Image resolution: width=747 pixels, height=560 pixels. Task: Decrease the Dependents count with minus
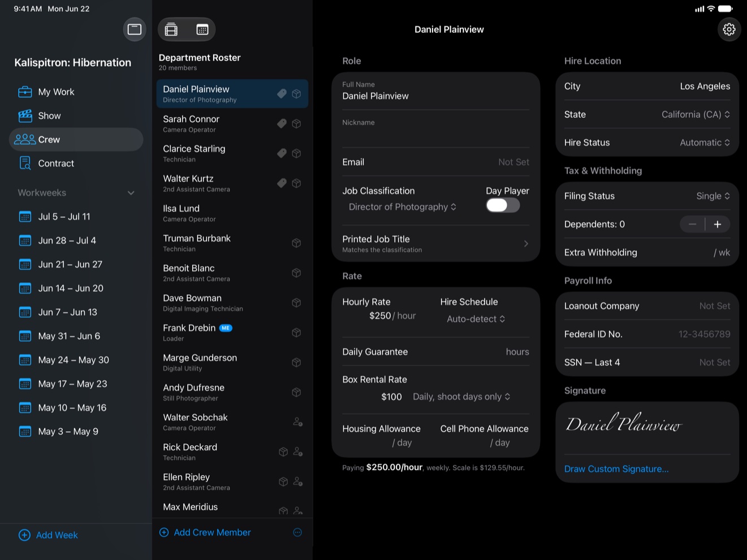[692, 224]
